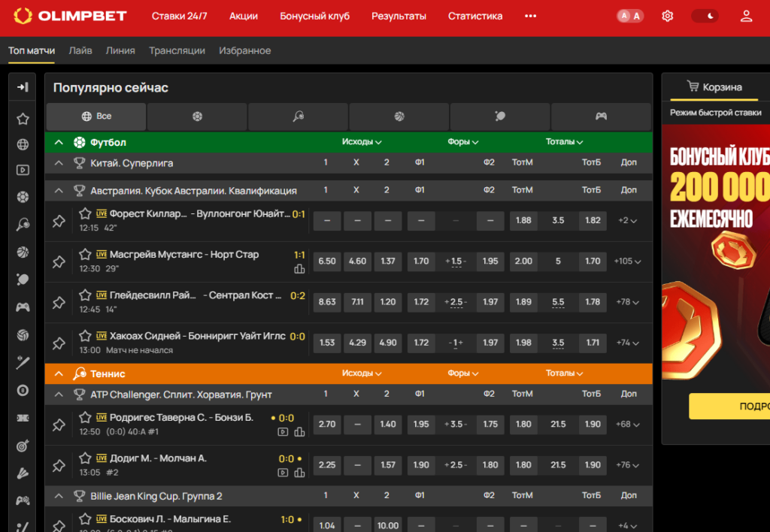This screenshot has width=770, height=532.
Task: Click the OLIMPBET logo
Action: point(70,16)
